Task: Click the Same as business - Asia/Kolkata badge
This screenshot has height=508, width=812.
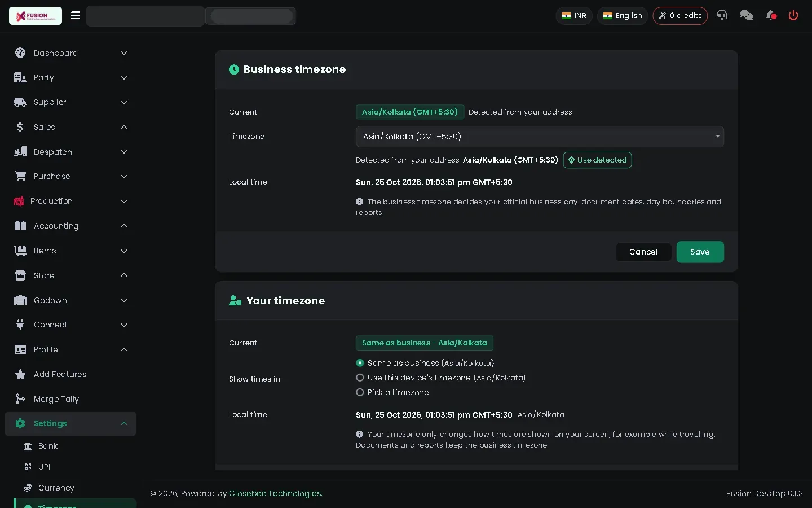Action: tap(425, 343)
